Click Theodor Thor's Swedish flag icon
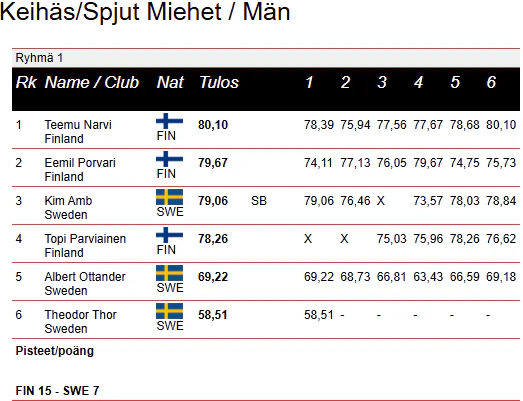The width and height of the screenshot is (523, 401). 169,311
